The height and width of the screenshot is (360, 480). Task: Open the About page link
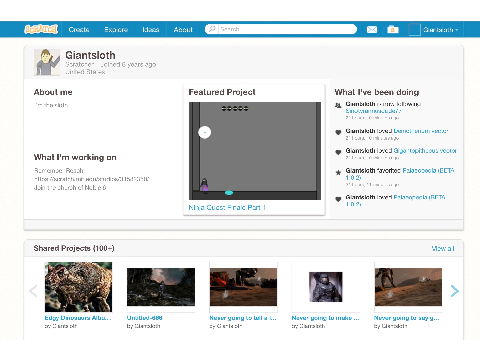pos(183,29)
